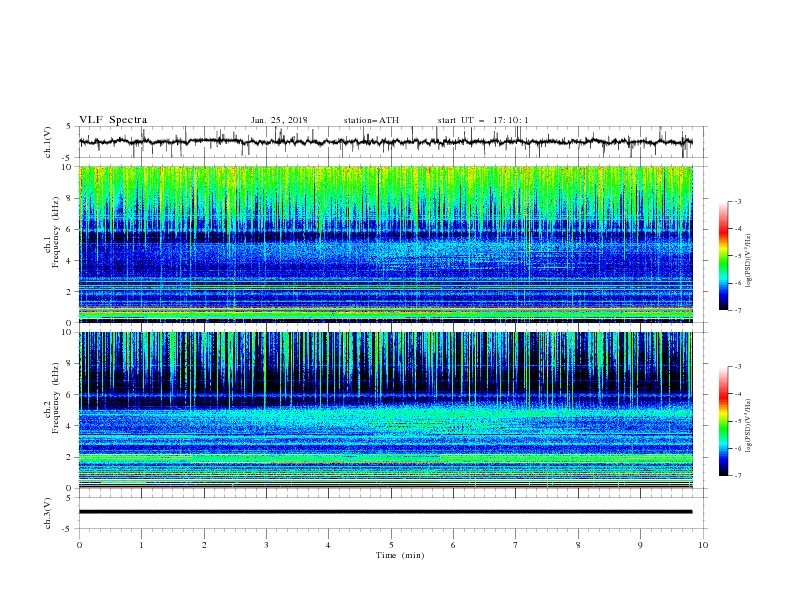
Task: Click the ch.2 spectrogram panel
Action: (386, 410)
